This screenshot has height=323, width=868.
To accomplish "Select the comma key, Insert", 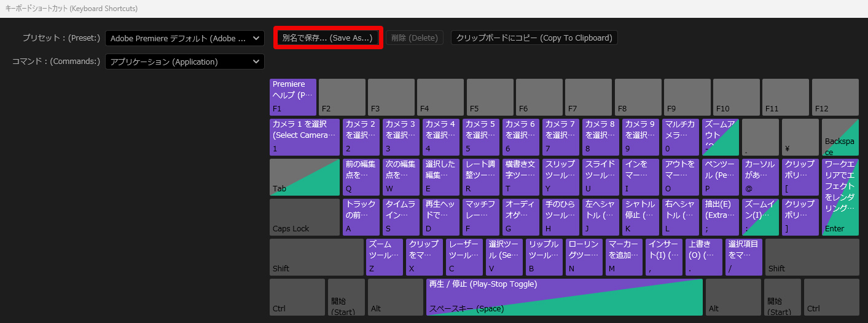I will point(664,257).
